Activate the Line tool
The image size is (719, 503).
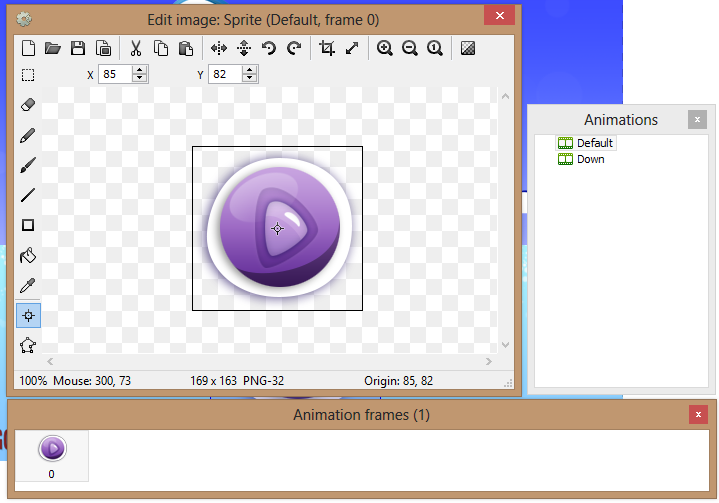(28, 195)
